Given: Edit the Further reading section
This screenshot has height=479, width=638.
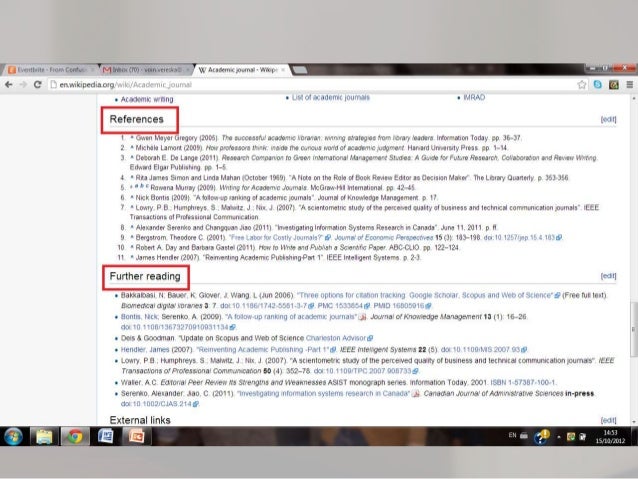Looking at the screenshot, I should click(x=608, y=276).
